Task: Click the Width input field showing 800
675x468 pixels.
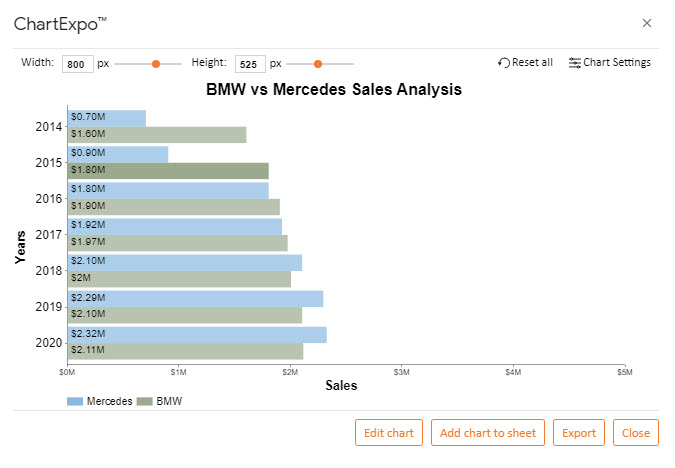Action: 77,64
